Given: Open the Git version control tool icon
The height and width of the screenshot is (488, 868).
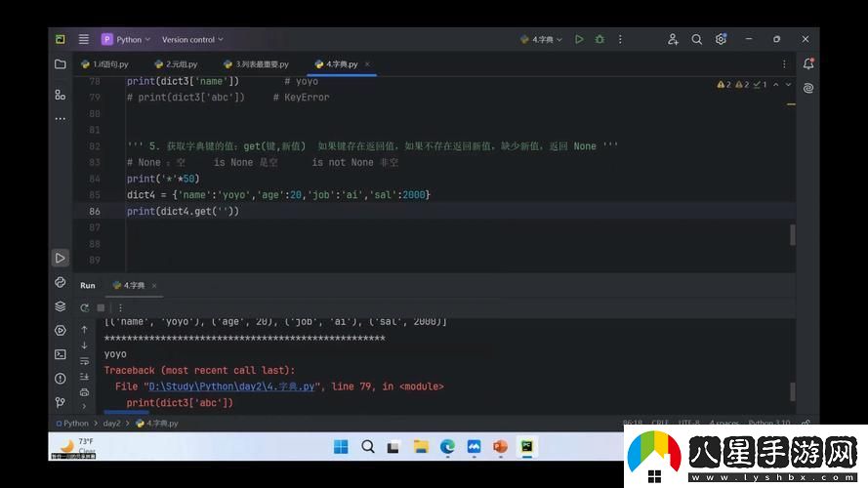Looking at the screenshot, I should [61, 402].
